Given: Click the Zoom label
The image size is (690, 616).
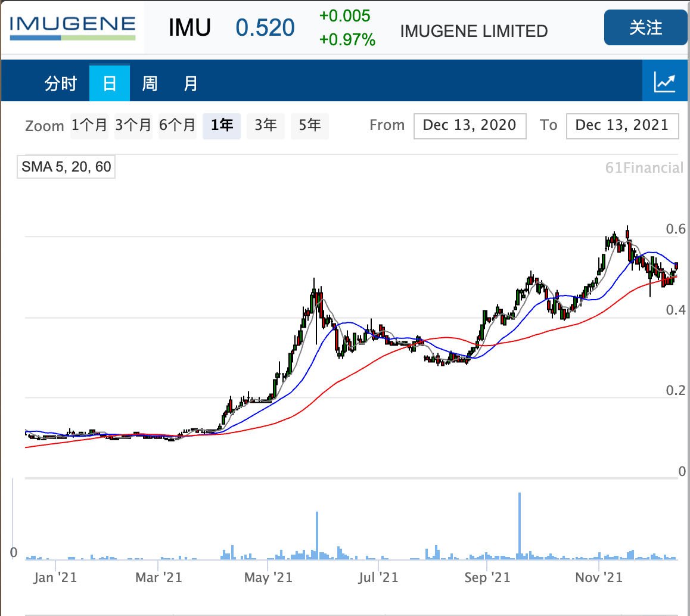Looking at the screenshot, I should [x=45, y=126].
